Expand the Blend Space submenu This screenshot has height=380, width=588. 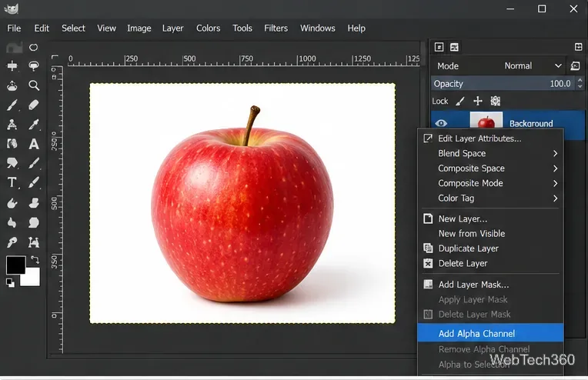[x=490, y=153]
